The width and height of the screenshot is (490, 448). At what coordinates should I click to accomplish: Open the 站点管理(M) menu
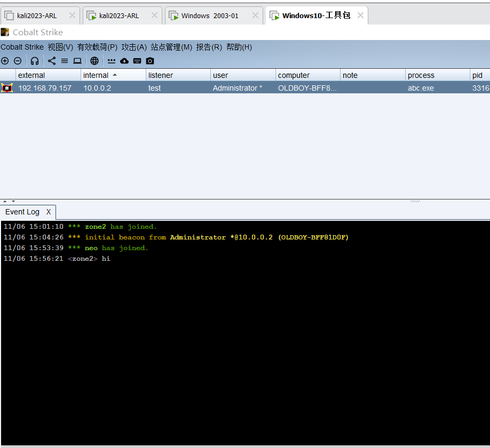171,47
